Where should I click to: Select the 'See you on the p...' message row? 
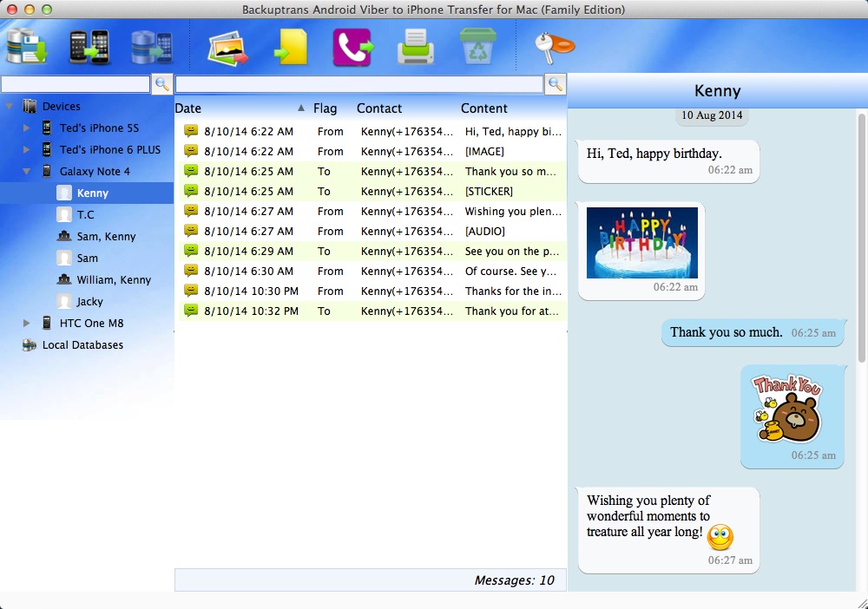click(x=372, y=251)
